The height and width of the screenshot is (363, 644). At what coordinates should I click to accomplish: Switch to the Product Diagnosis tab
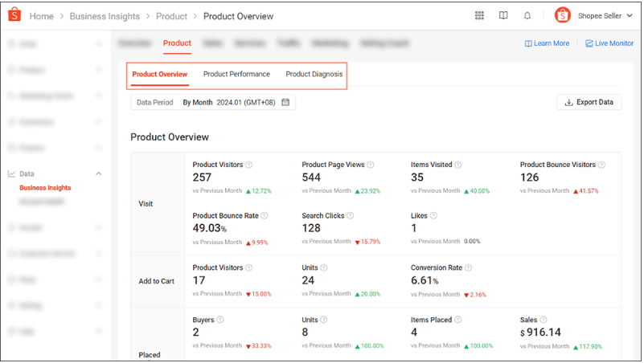pyautogui.click(x=314, y=74)
